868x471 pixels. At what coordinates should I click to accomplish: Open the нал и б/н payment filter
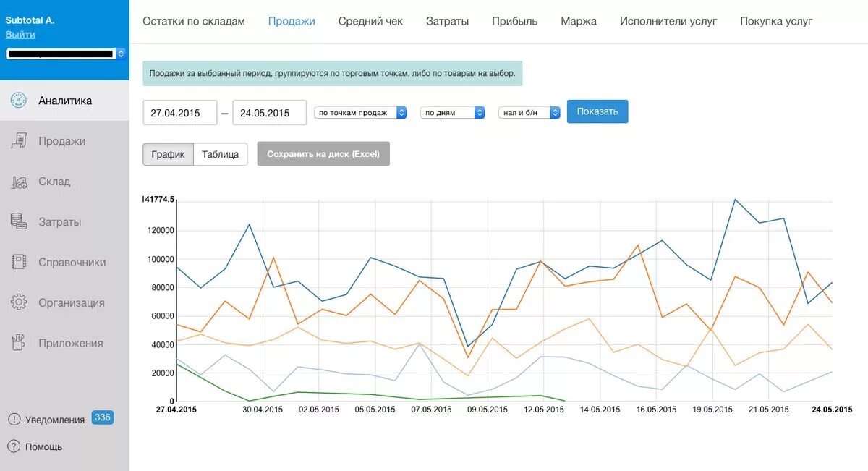pyautogui.click(x=529, y=112)
